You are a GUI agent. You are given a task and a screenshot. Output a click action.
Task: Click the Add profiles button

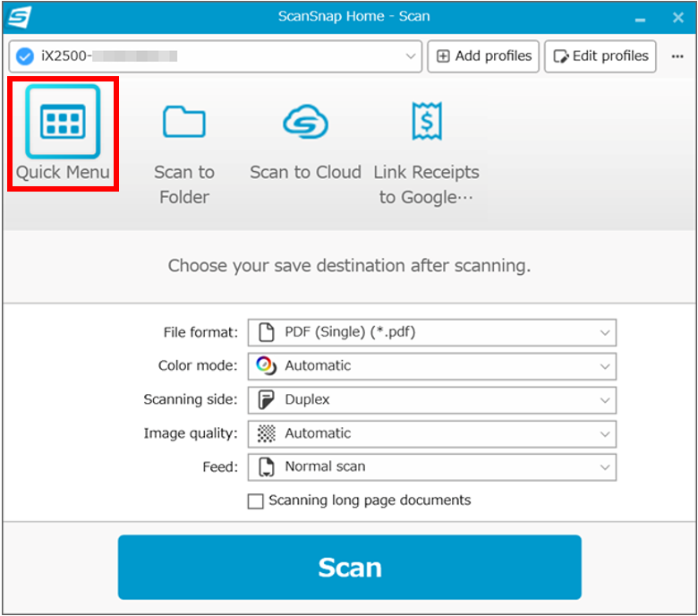(x=483, y=56)
